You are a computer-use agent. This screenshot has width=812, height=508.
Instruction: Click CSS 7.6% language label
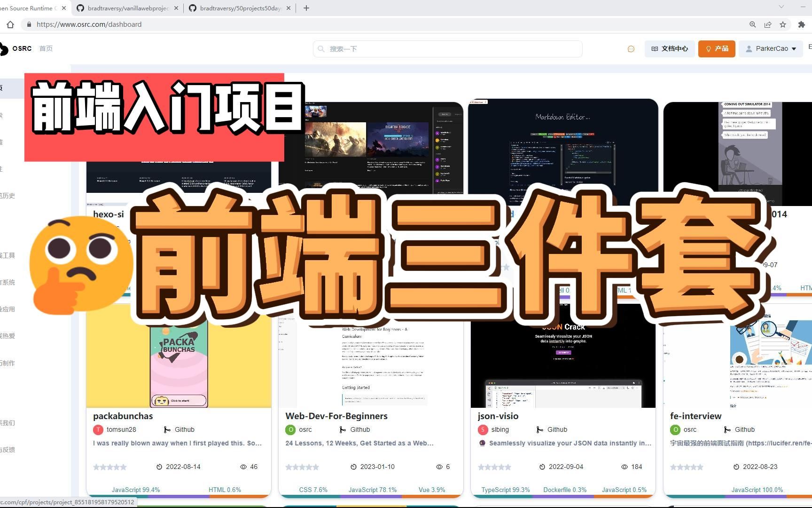(313, 490)
